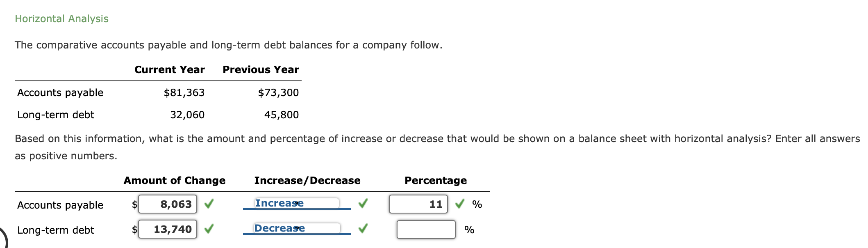Viewport: 868px width, 248px height.
Task: Click the percent sign after the empty Percentage box
Action: tap(468, 231)
